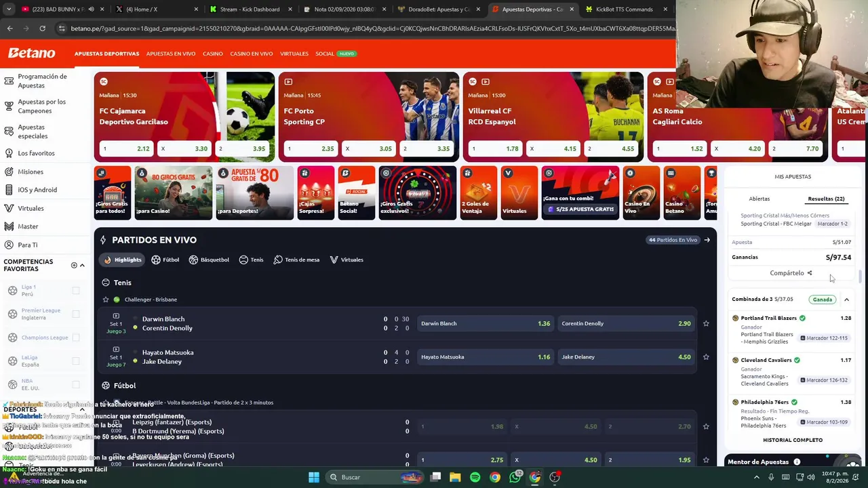Switch to the Resueltas (22) tab
Image resolution: width=868 pixels, height=488 pixels.
point(826,199)
